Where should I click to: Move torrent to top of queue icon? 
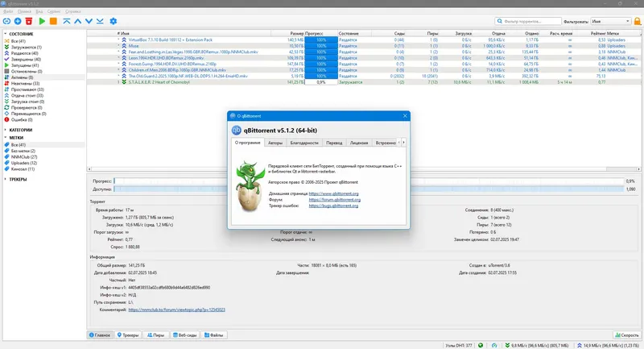click(x=67, y=21)
